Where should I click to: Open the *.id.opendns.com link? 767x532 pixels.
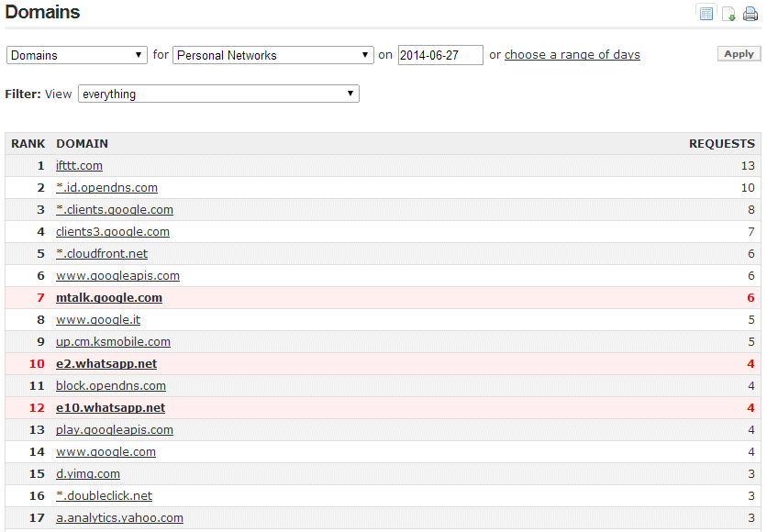pyautogui.click(x=106, y=188)
